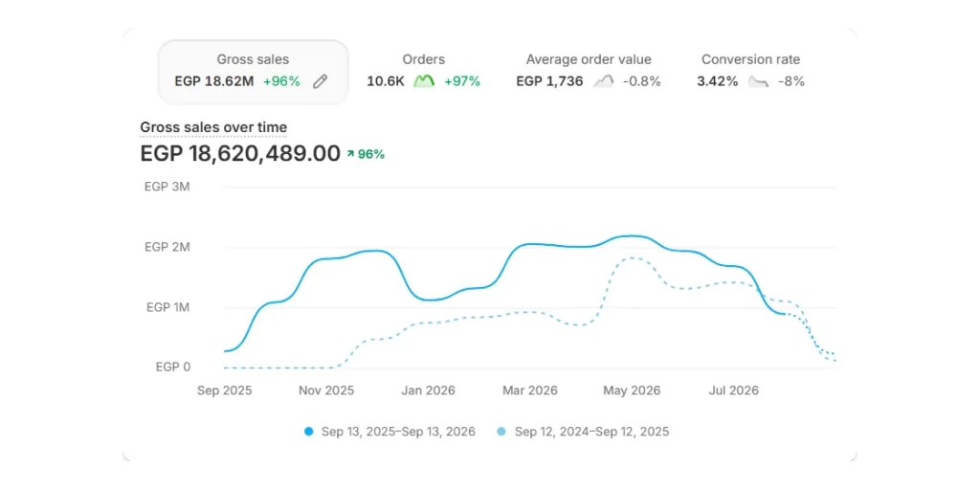Click the Average order value sparkline icon
Screen dimensions: 980x490
(x=603, y=81)
